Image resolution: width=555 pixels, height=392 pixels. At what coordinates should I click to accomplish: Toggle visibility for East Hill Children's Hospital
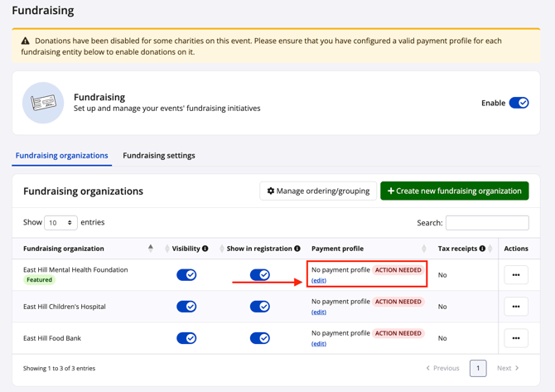186,307
